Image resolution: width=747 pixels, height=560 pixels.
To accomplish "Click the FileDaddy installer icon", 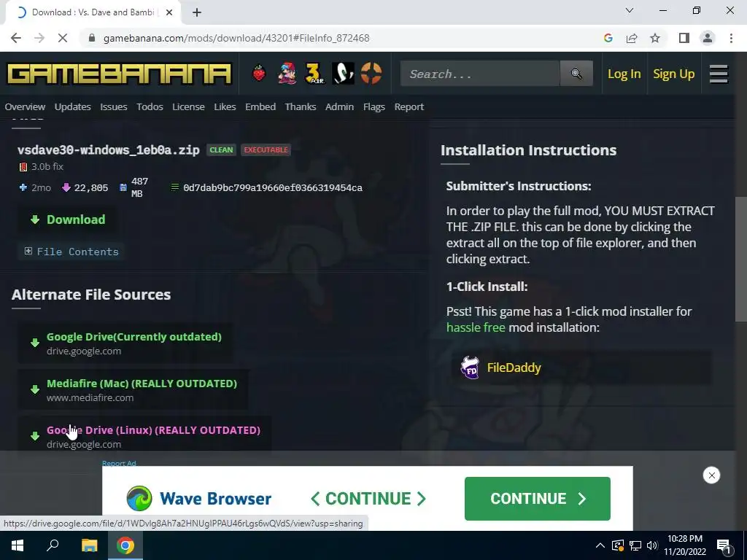I will click(x=470, y=367).
